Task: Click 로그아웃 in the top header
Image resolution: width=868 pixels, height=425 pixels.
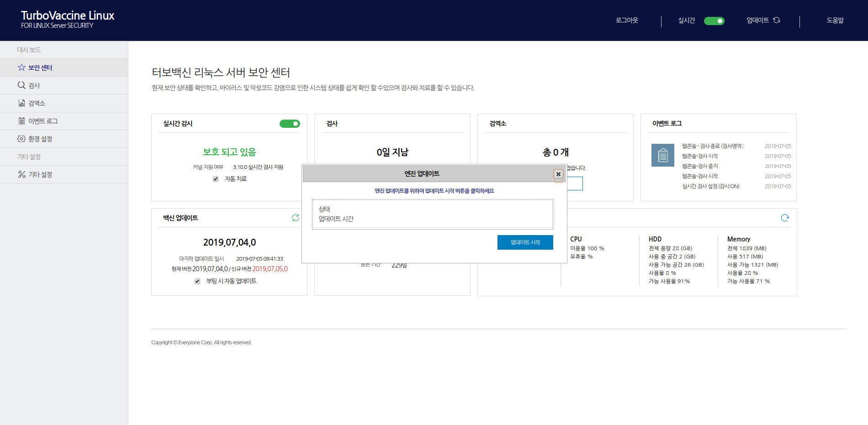Action: point(627,21)
